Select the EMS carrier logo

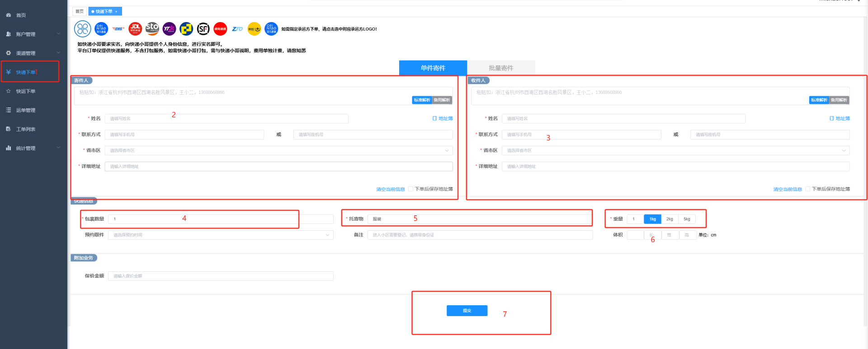pyautogui.click(x=118, y=29)
